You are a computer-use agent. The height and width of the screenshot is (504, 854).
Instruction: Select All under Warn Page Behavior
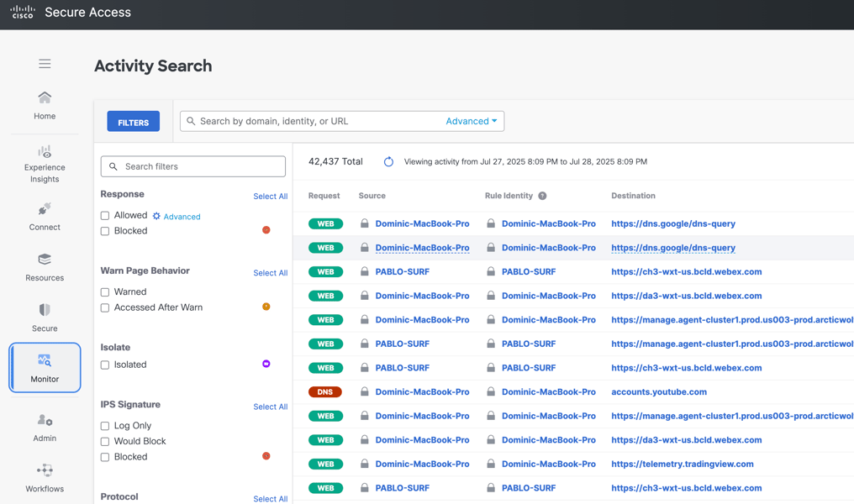(x=270, y=273)
